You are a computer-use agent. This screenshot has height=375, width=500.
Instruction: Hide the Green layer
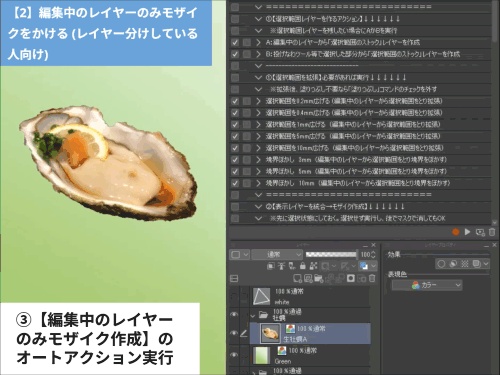click(234, 355)
